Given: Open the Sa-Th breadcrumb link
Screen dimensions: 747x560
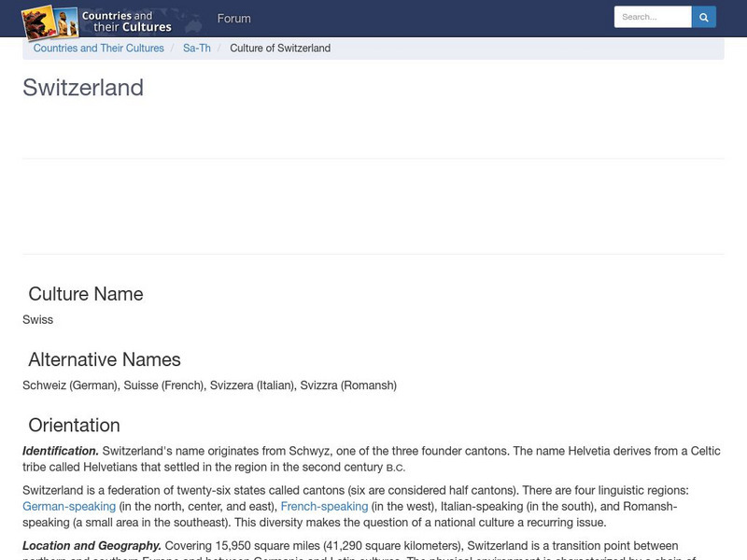Looking at the screenshot, I should pos(197,49).
